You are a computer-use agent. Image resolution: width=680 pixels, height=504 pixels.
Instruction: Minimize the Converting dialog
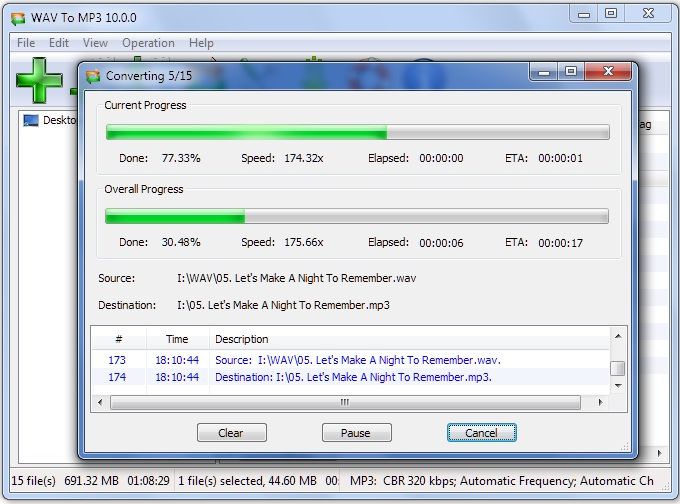pyautogui.click(x=544, y=72)
